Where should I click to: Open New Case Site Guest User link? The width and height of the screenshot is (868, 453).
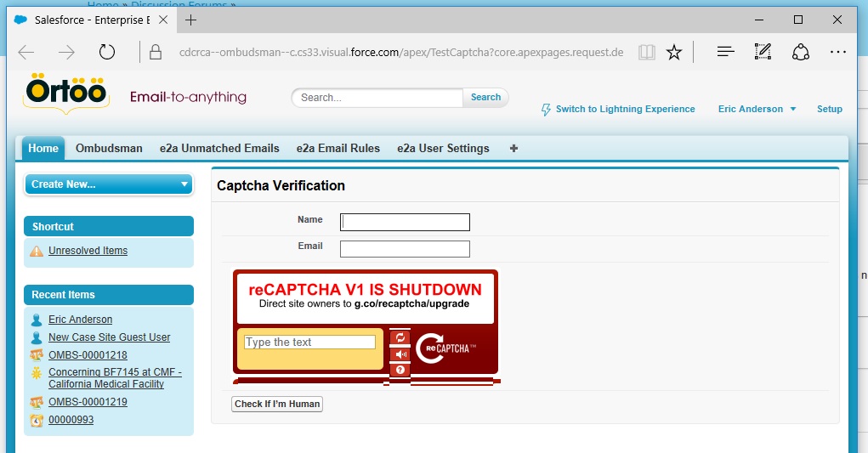click(109, 337)
